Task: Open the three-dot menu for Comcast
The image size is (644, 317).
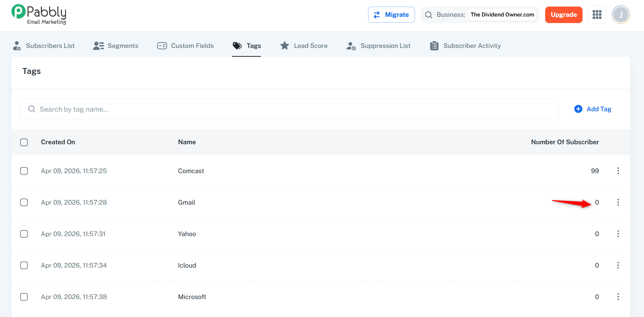Action: [618, 171]
